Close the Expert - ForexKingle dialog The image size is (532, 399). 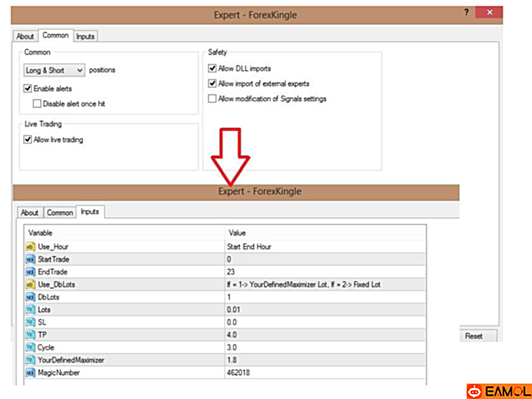click(489, 12)
